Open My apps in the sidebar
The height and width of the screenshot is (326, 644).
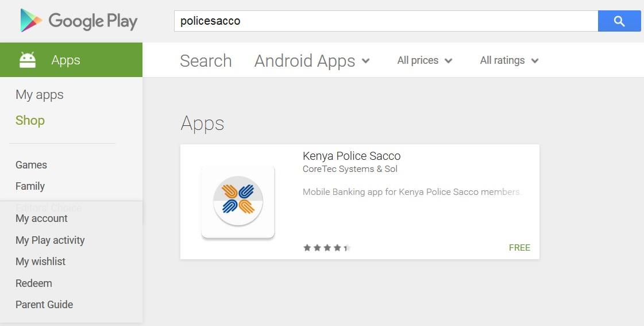pos(40,95)
